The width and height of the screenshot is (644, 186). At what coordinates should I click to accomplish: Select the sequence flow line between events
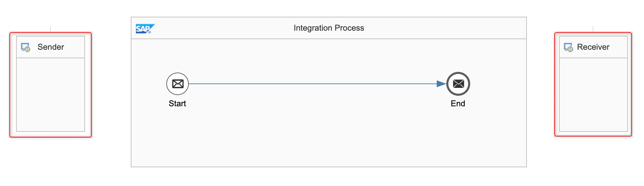[x=307, y=84]
